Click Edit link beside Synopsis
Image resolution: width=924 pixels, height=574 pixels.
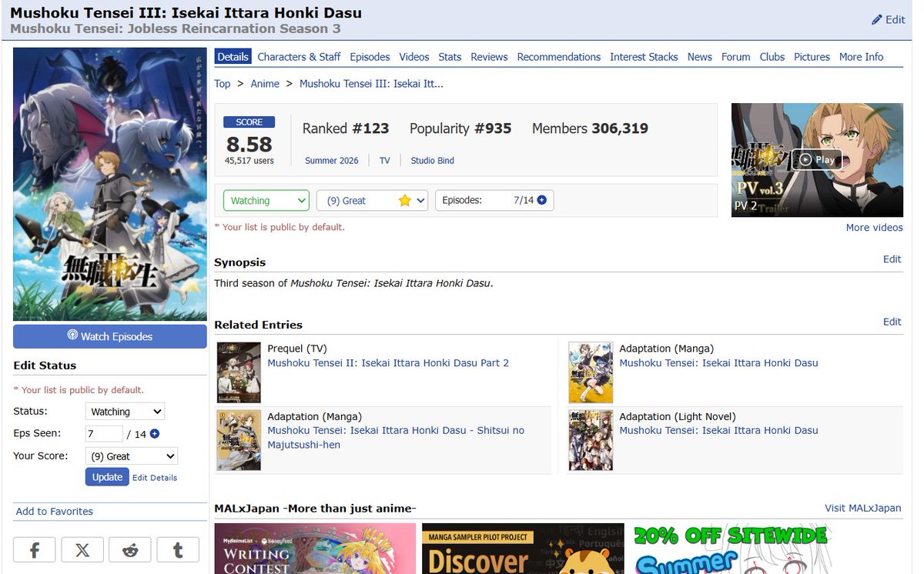point(892,259)
